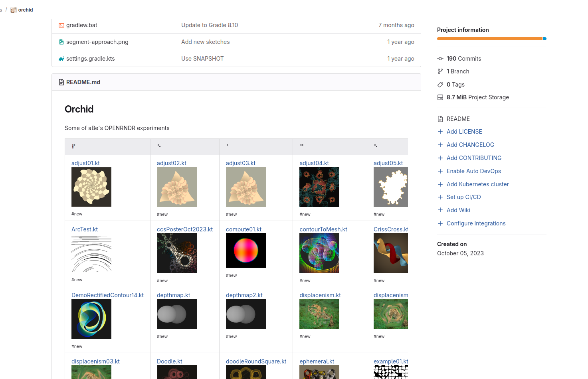588x379 pixels.
Task: Open adjust04.kt link
Action: (x=314, y=163)
